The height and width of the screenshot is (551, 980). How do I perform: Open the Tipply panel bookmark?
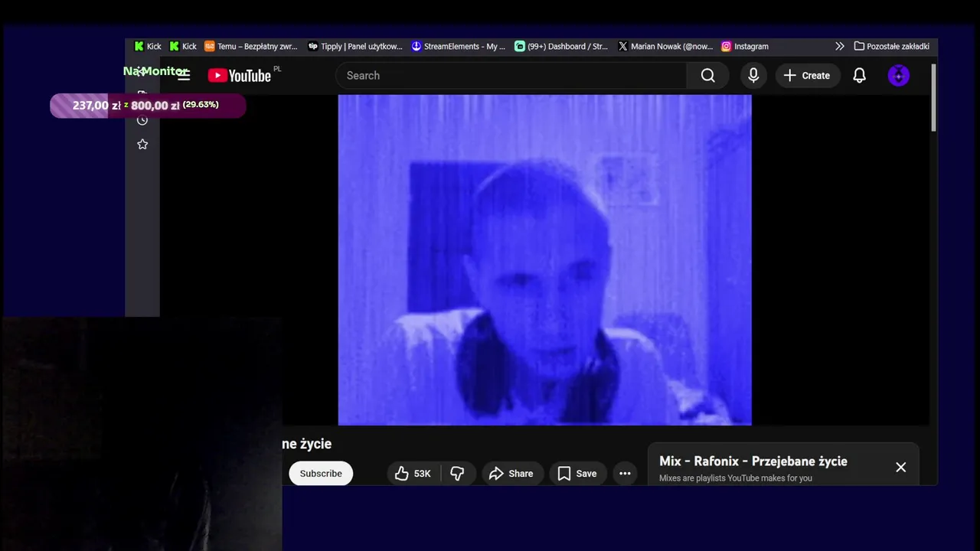pyautogui.click(x=355, y=46)
